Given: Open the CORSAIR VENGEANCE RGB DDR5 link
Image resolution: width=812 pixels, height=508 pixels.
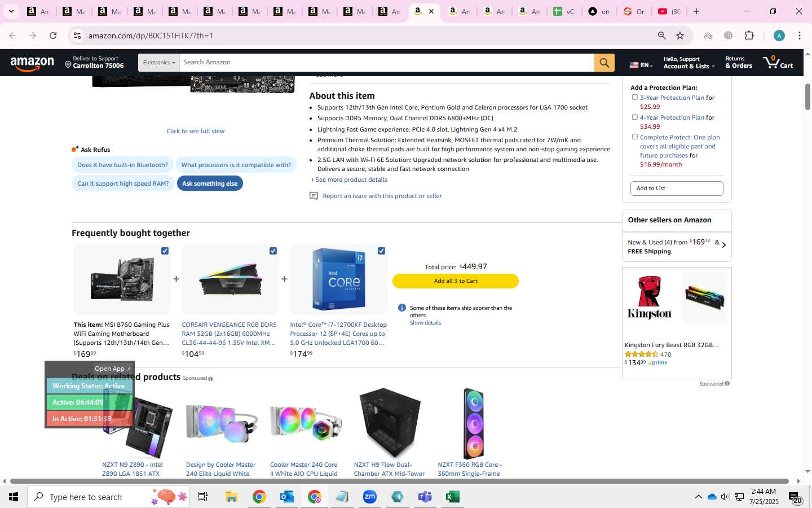Looking at the screenshot, I should coord(229,334).
